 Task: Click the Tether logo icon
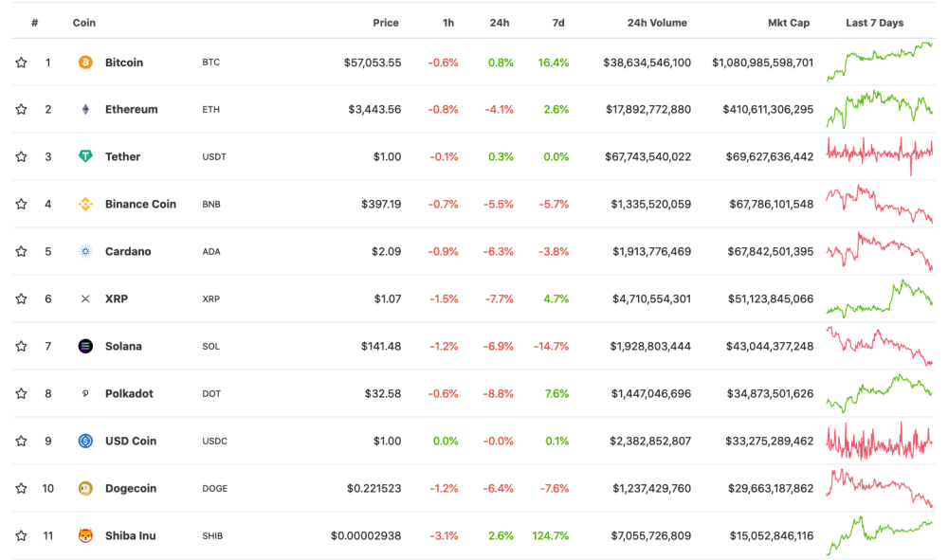click(85, 156)
